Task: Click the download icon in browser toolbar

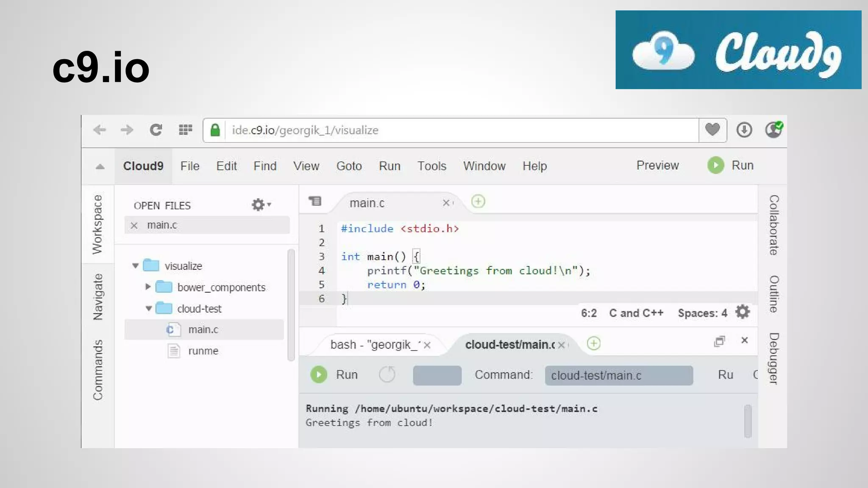Action: pos(744,130)
